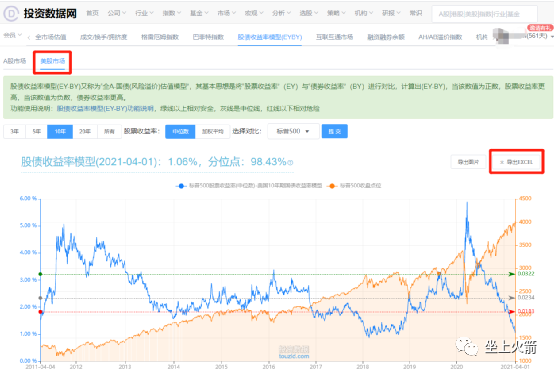Toggle the orange 标普500 closing-price legend marker
Image resolution: width=554 pixels, height=372 pixels.
(x=331, y=186)
